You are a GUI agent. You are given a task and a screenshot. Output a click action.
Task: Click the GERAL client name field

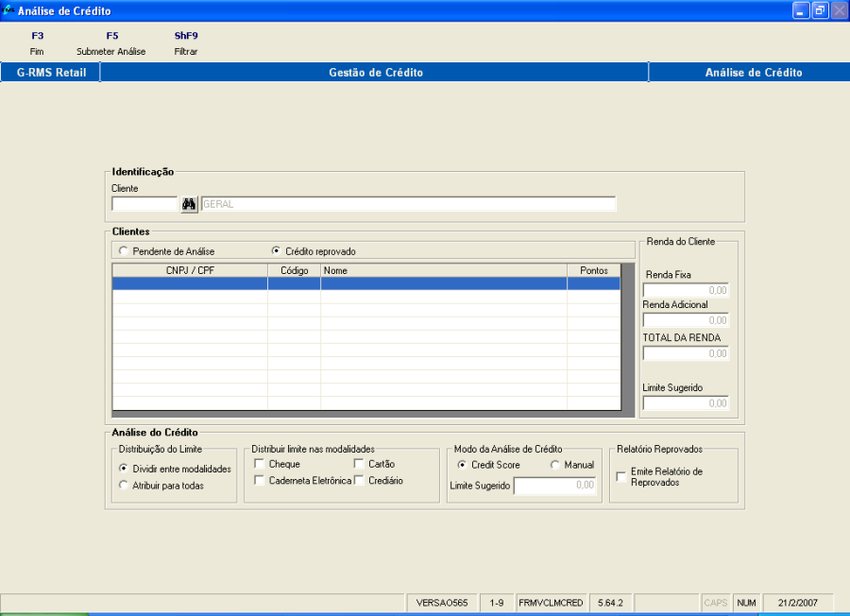[408, 204]
